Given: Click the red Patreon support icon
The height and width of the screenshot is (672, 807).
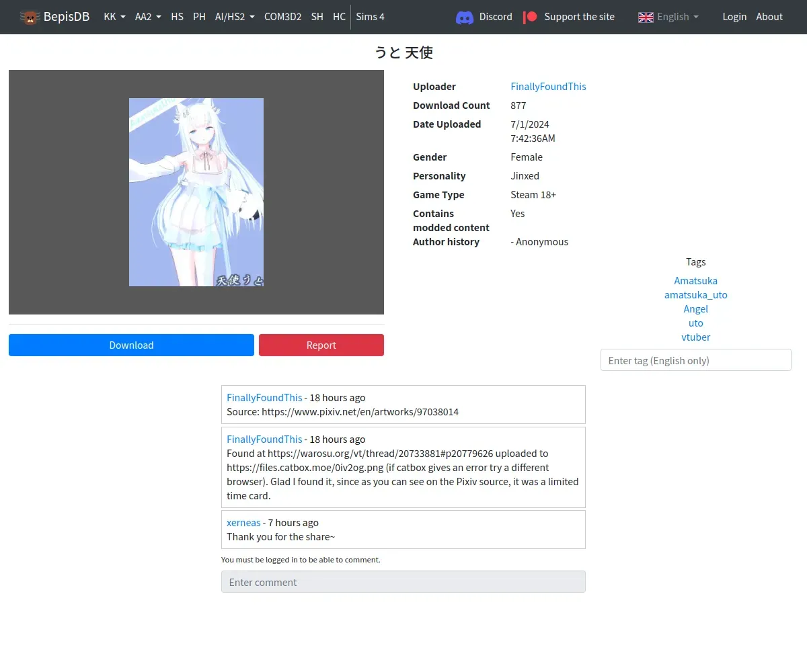Looking at the screenshot, I should point(531,17).
